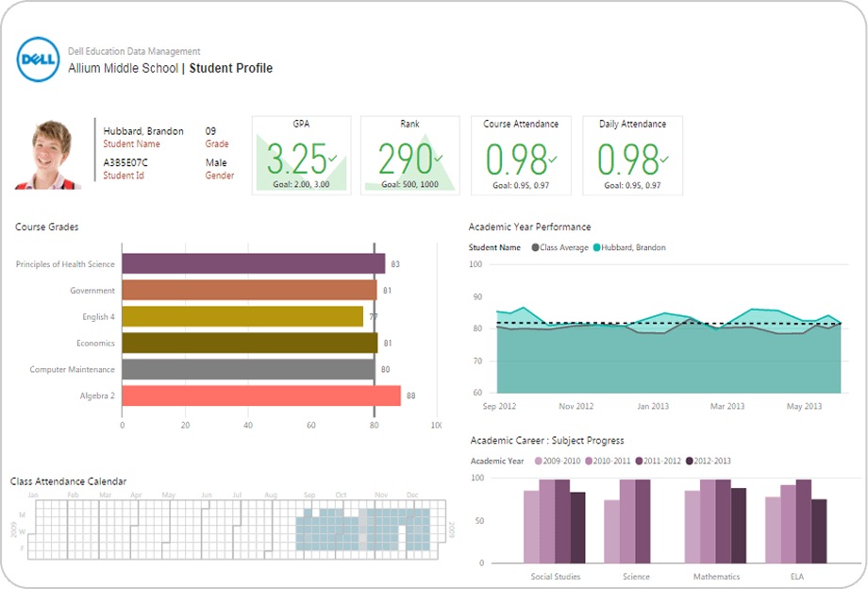Click the calendar's 'Dec' month label

(412, 495)
